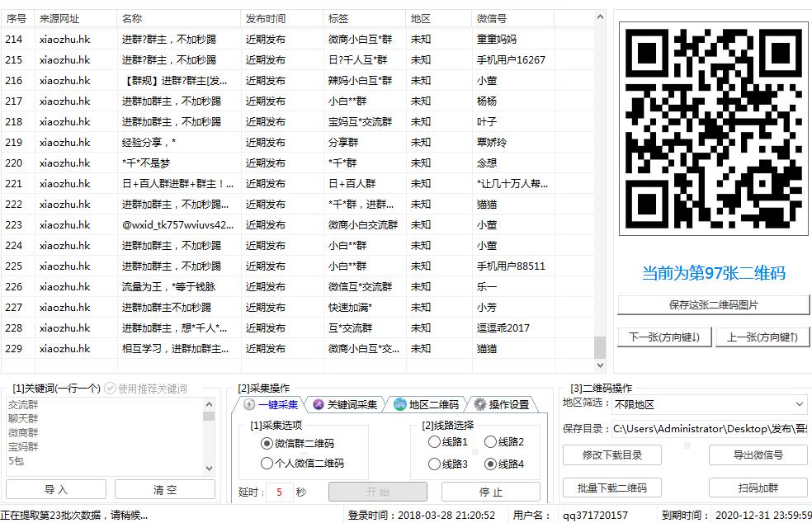
Task: Select row 223 @wxid_tk757 entry
Action: coord(298,224)
